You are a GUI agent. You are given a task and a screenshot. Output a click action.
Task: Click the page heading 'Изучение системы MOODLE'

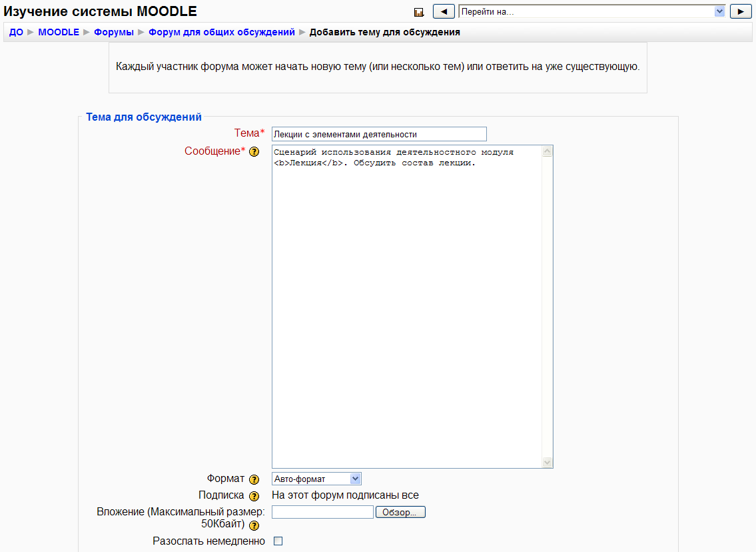[x=101, y=11]
